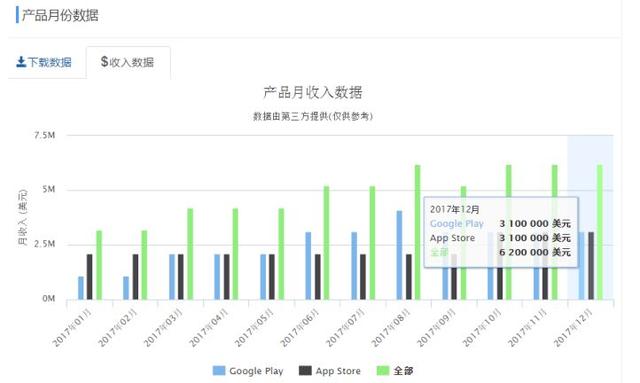Screen dimensions: 640x383
Task: Click the 2017年08月 green total bar
Action: coord(418,232)
